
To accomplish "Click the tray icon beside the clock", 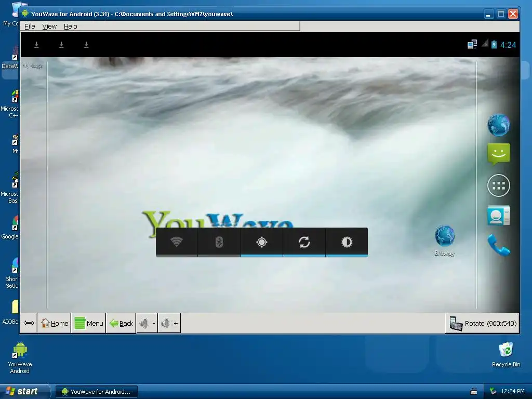I will pyautogui.click(x=493, y=391).
